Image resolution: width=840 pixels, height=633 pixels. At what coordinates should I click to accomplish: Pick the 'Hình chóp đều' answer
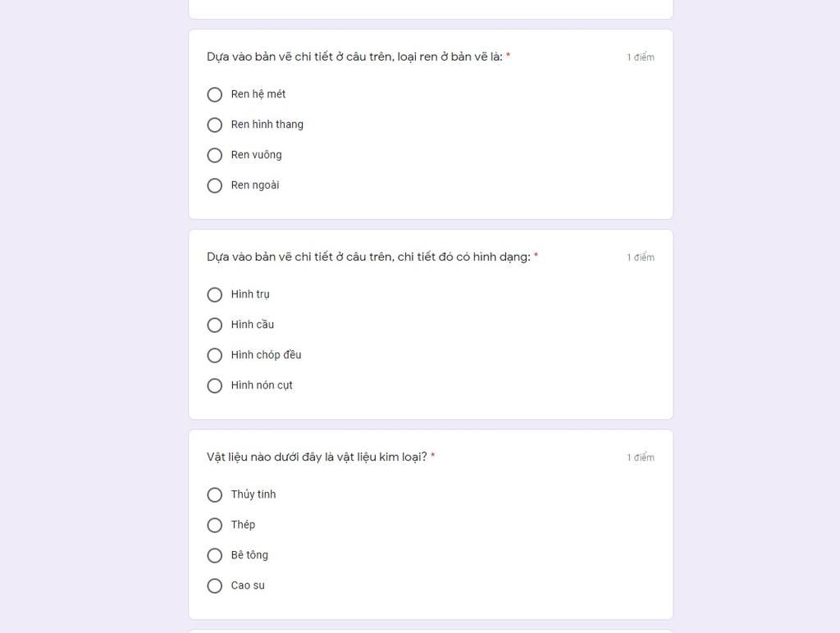pos(214,356)
